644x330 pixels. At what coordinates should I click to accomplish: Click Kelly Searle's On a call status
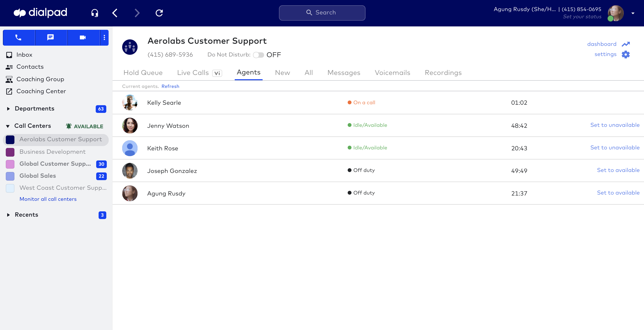[361, 103]
